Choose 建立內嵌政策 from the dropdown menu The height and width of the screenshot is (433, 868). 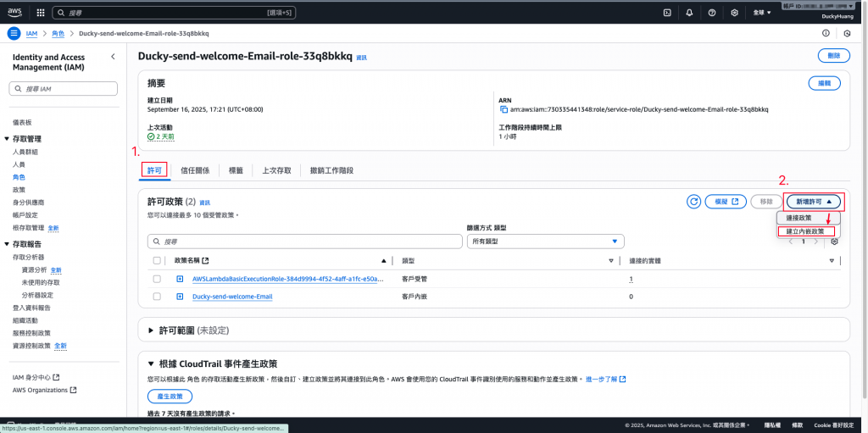pos(805,231)
